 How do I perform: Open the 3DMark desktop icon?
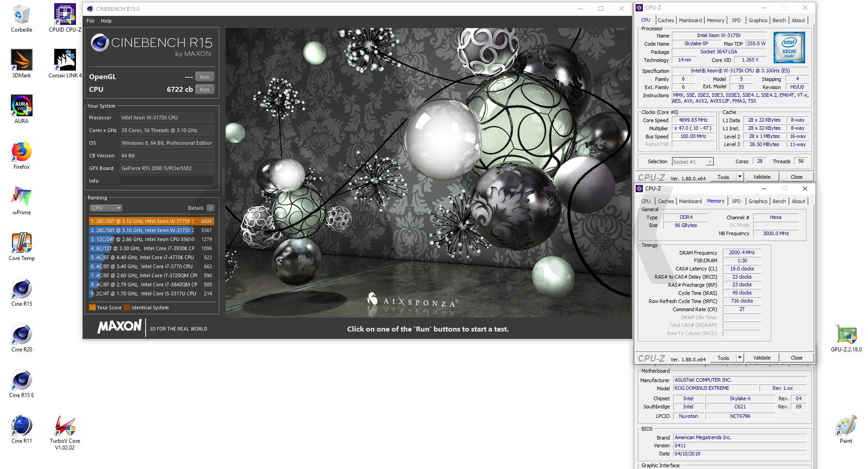click(21, 63)
